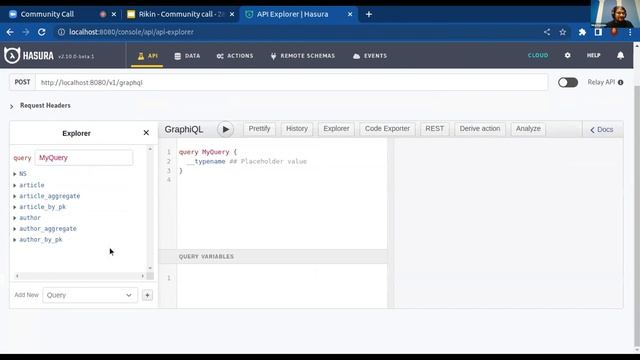640x360 pixels.
Task: Click the Analyze button
Action: pos(528,129)
